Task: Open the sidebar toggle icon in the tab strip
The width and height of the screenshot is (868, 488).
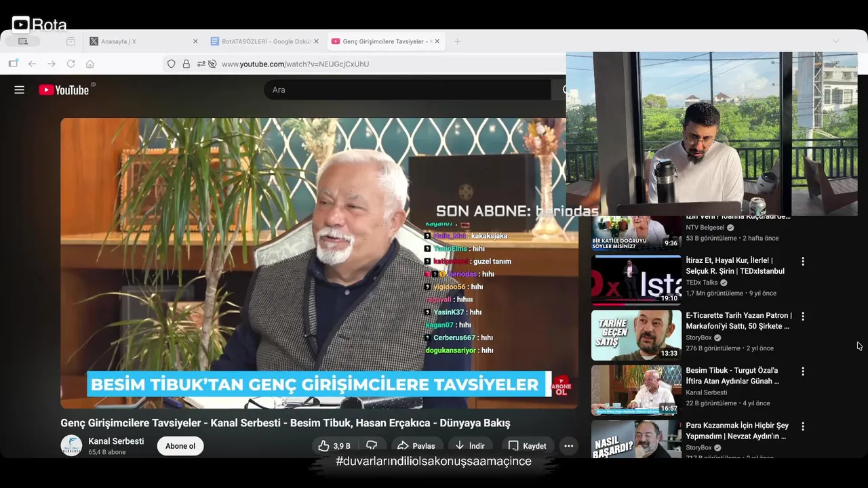Action: pos(23,41)
